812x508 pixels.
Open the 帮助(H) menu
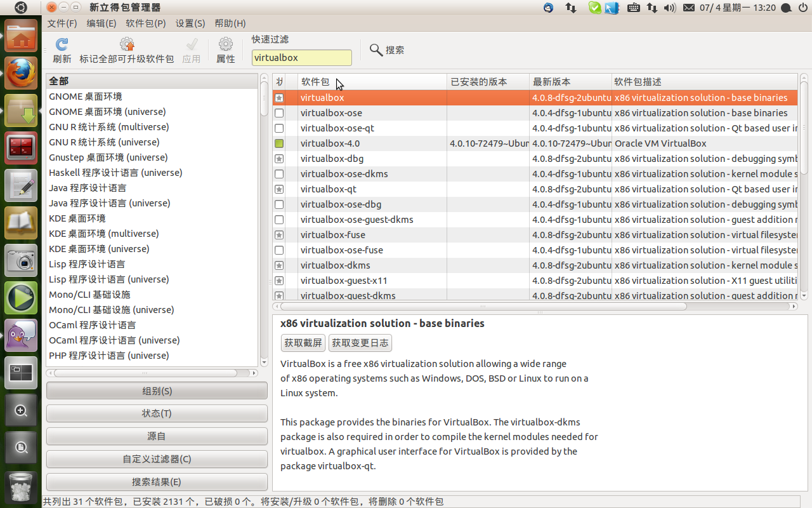pyautogui.click(x=230, y=23)
